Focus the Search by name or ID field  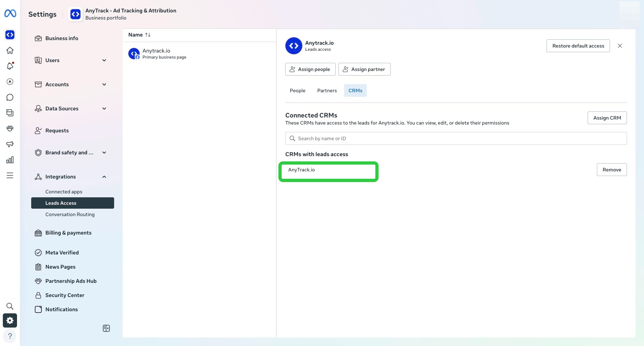(x=456, y=138)
